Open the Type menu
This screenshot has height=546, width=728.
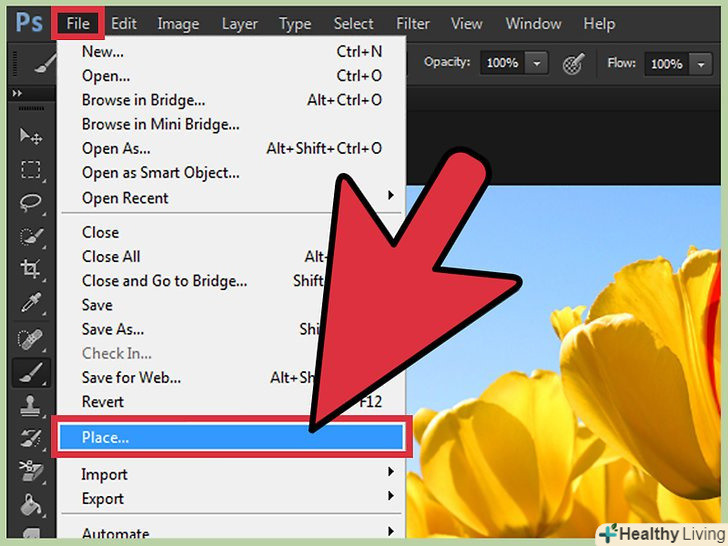pos(295,23)
